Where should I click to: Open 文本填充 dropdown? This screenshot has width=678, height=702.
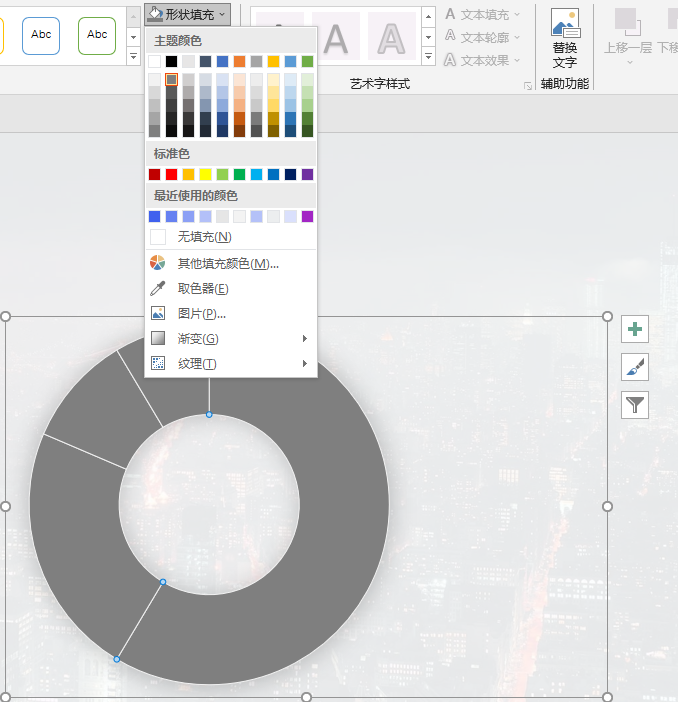tap(482, 15)
